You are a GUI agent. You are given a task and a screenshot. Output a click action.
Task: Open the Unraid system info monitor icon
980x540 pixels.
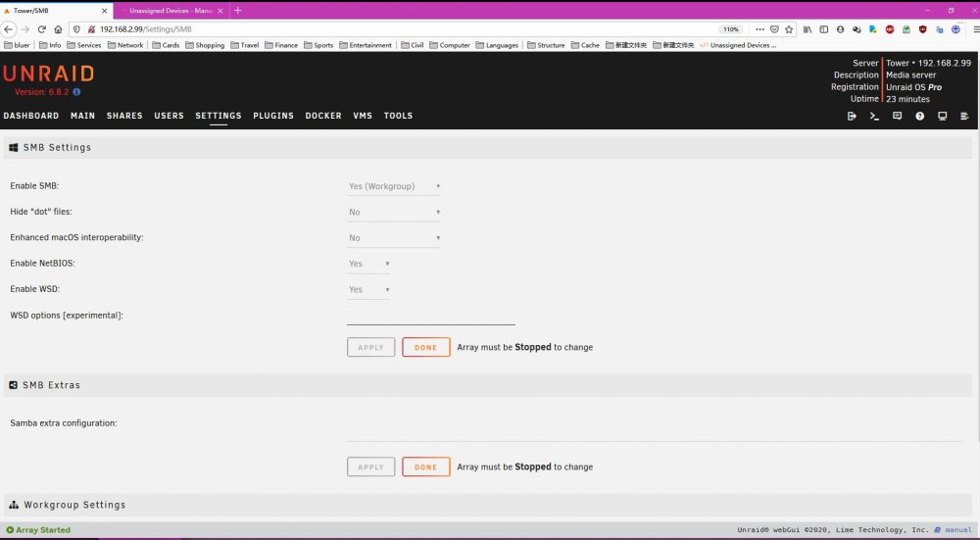click(x=942, y=117)
